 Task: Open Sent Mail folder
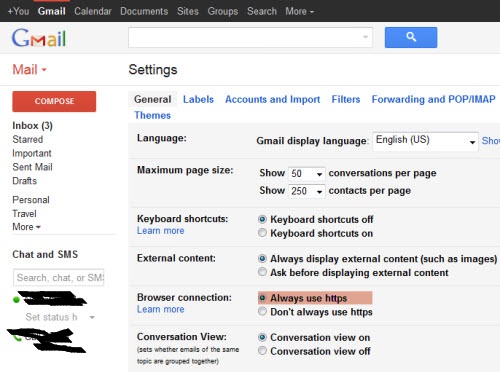coord(32,167)
